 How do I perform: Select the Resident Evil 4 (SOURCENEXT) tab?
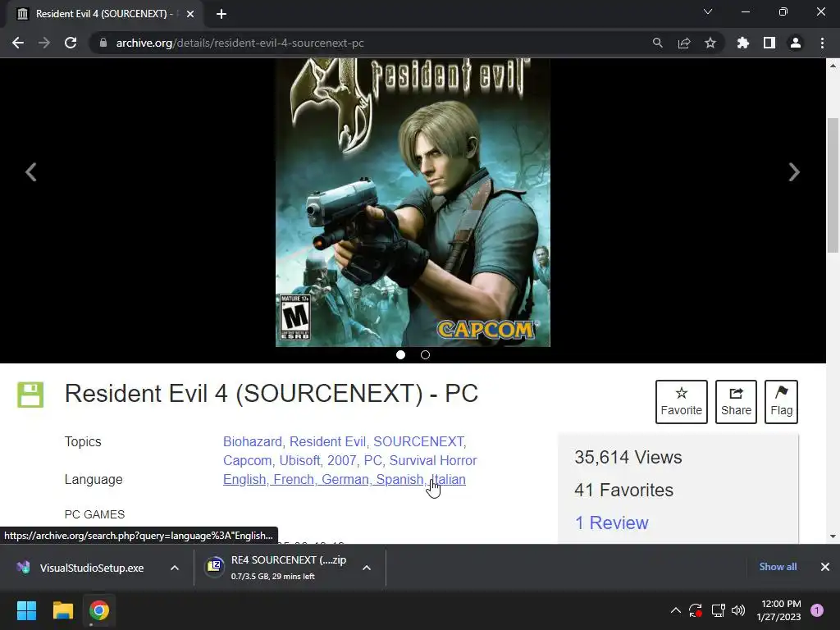point(105,14)
